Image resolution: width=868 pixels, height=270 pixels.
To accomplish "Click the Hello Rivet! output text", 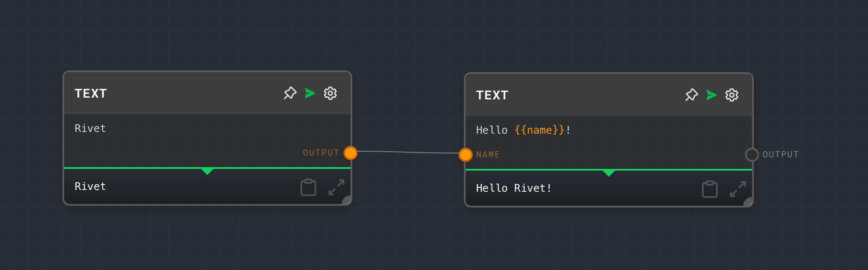I will (x=514, y=188).
